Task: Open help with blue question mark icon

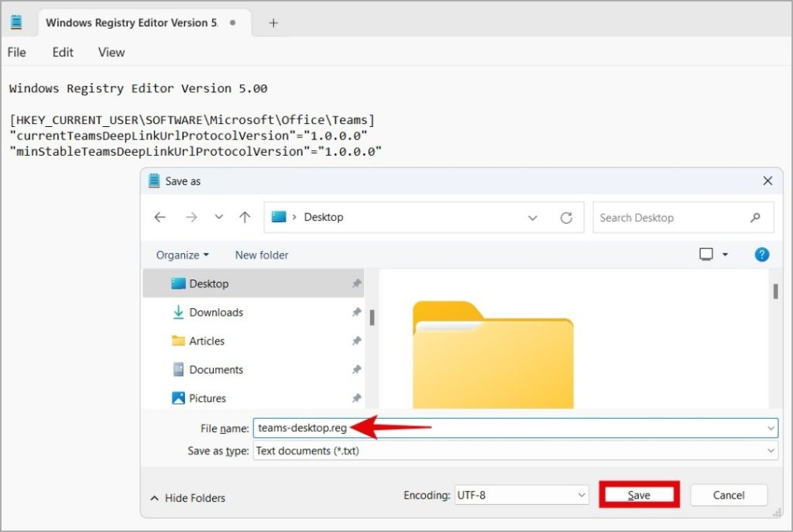Action: pos(762,254)
